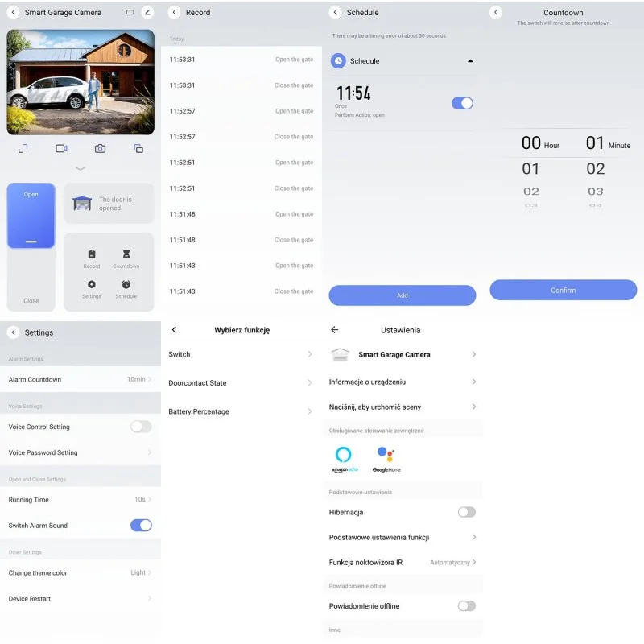
Task: Start video recording with the camcorder icon
Action: 61,149
